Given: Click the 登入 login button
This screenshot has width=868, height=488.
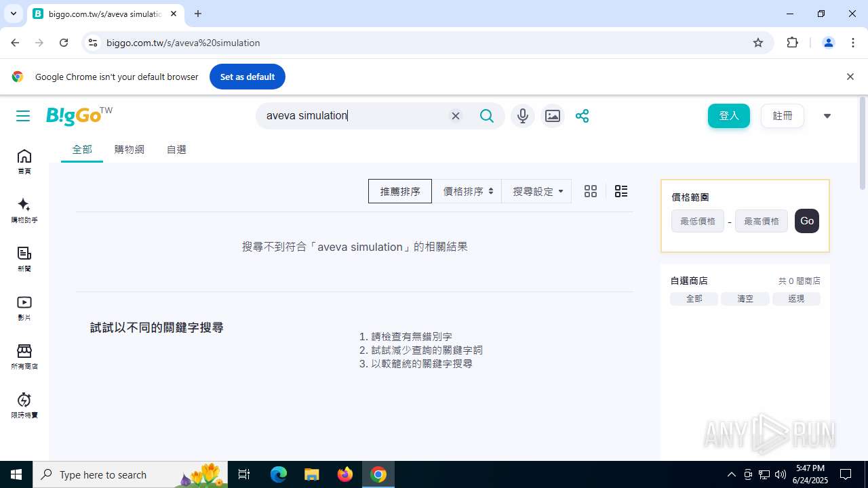Looking at the screenshot, I should pos(729,116).
